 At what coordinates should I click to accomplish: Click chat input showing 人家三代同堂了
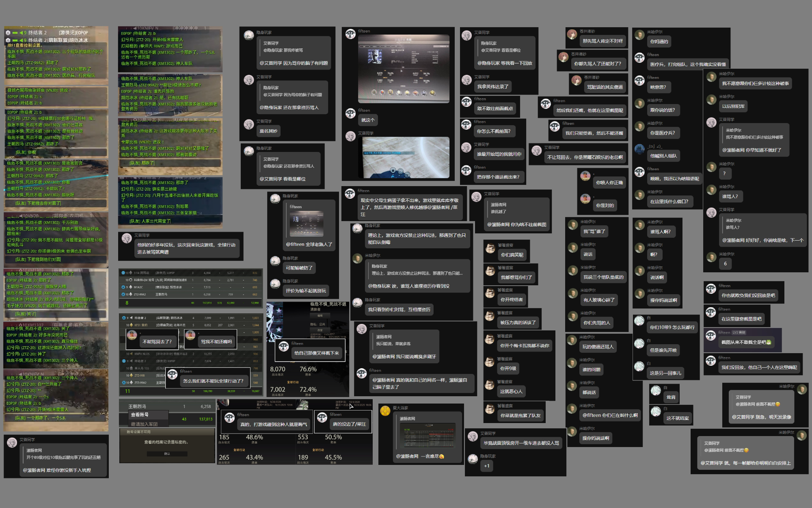coord(170,221)
